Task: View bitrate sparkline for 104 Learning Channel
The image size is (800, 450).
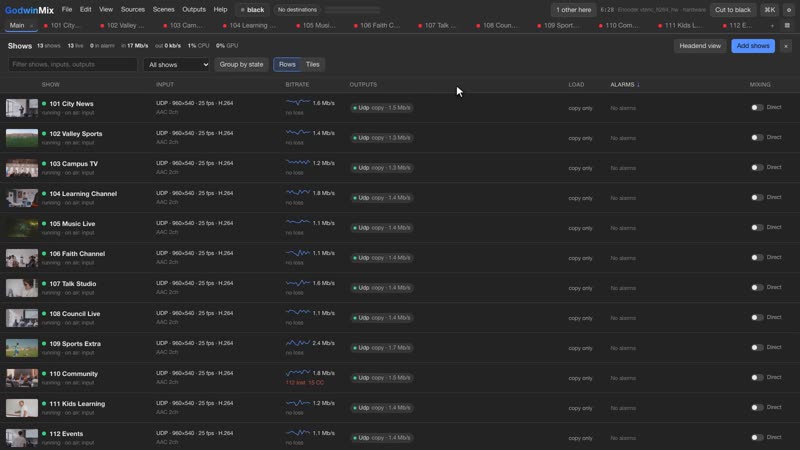Action: click(x=298, y=193)
